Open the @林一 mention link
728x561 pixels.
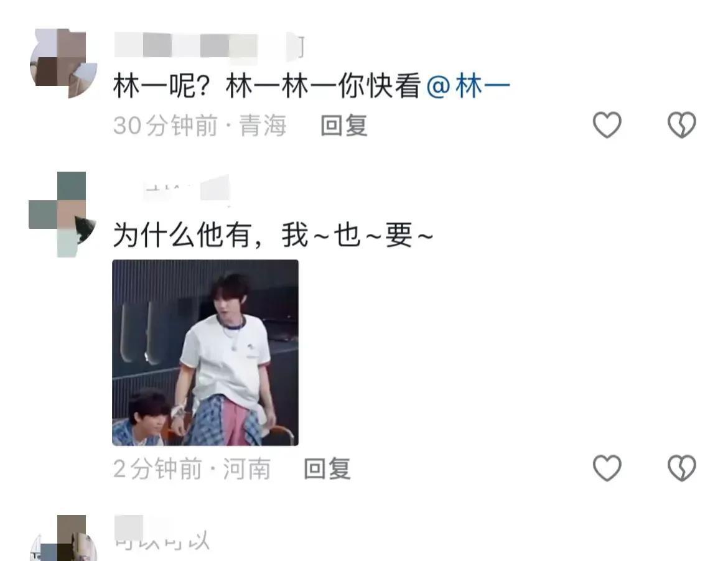[468, 86]
